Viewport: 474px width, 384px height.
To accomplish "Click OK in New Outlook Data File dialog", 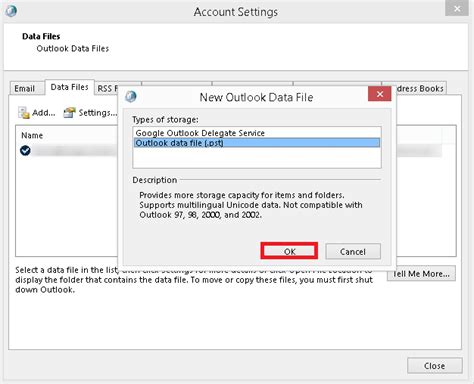I will [x=289, y=251].
